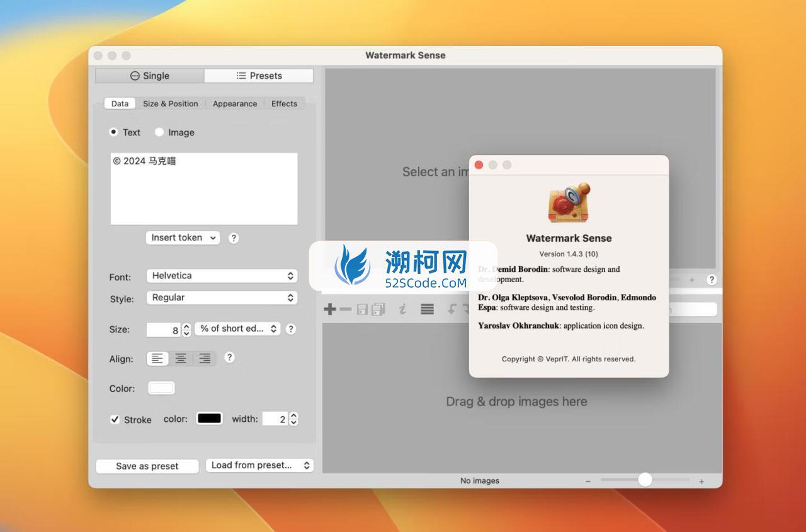The height and width of the screenshot is (532, 806).
Task: Switch to Presets mode
Action: [x=259, y=76]
